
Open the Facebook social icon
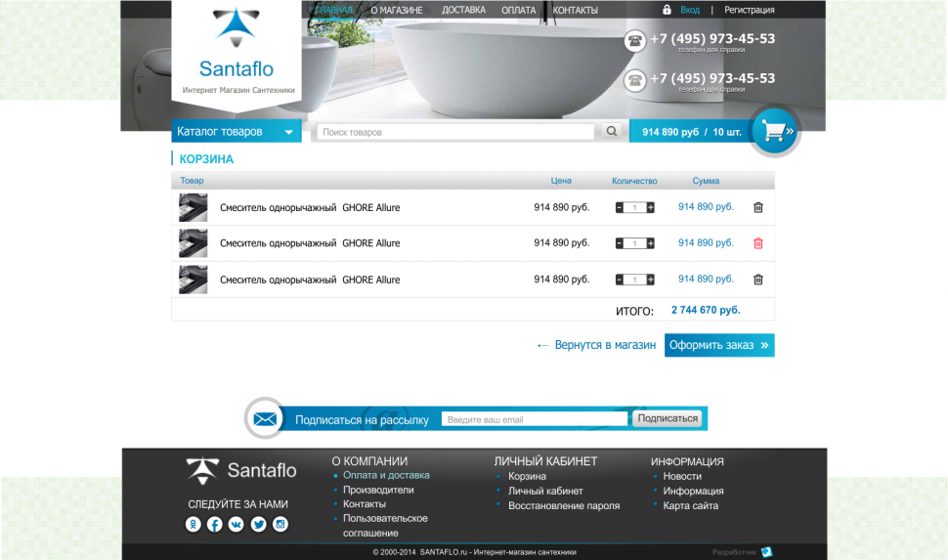pos(215,524)
